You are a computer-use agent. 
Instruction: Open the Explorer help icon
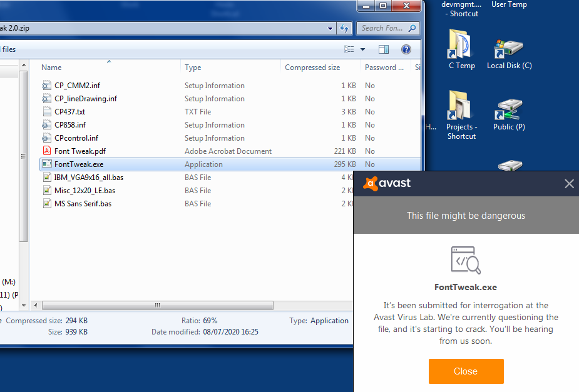click(406, 49)
